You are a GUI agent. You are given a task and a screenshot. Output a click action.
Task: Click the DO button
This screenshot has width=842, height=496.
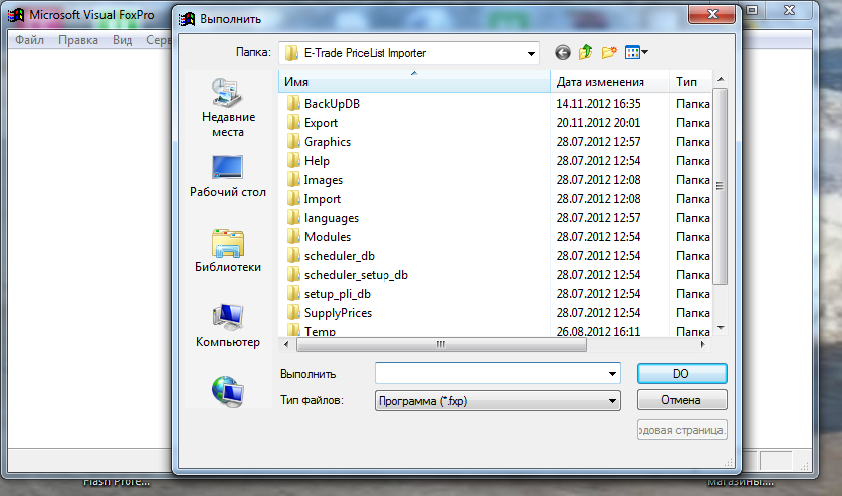click(682, 374)
